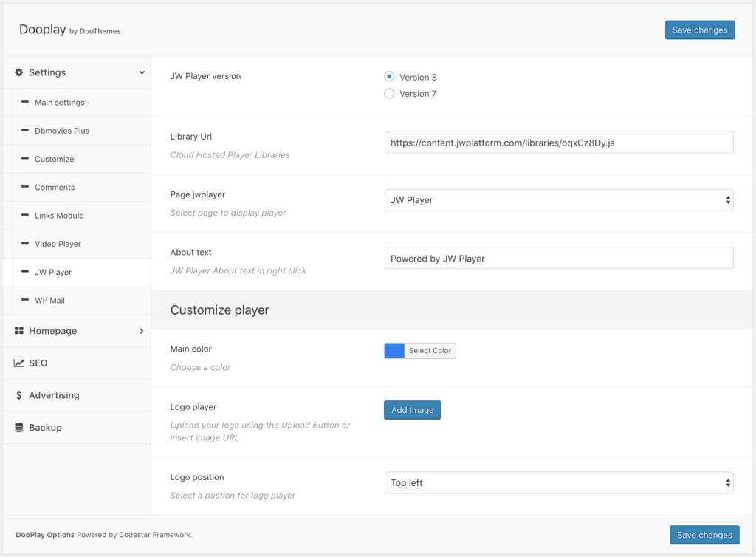Click the top Save changes button
The height and width of the screenshot is (557, 756).
click(x=699, y=30)
